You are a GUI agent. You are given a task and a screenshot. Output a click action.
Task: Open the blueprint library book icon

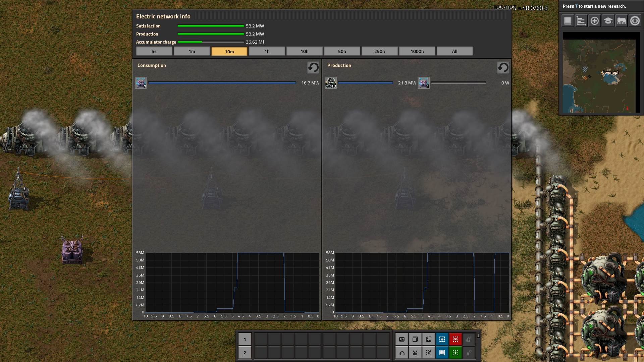tap(568, 21)
